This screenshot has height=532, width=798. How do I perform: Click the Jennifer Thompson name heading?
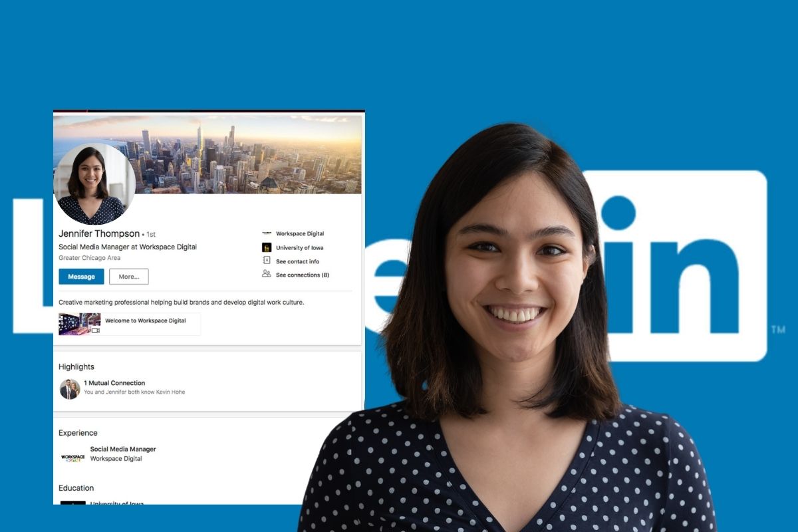tap(99, 234)
